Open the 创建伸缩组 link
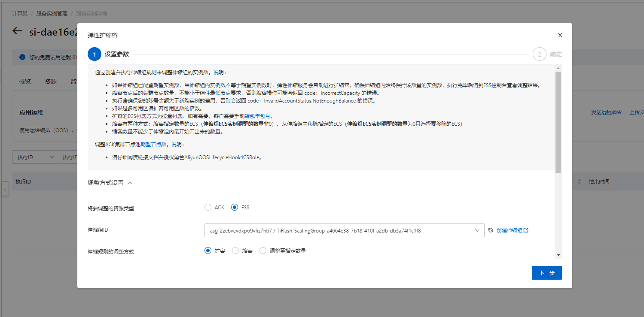644x317 pixels. tap(510, 230)
